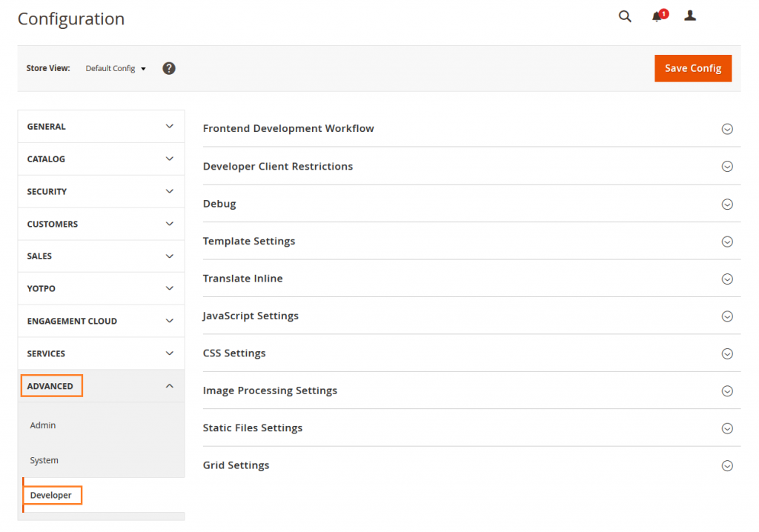
Task: Expand the YOTPO chevron
Action: click(170, 288)
